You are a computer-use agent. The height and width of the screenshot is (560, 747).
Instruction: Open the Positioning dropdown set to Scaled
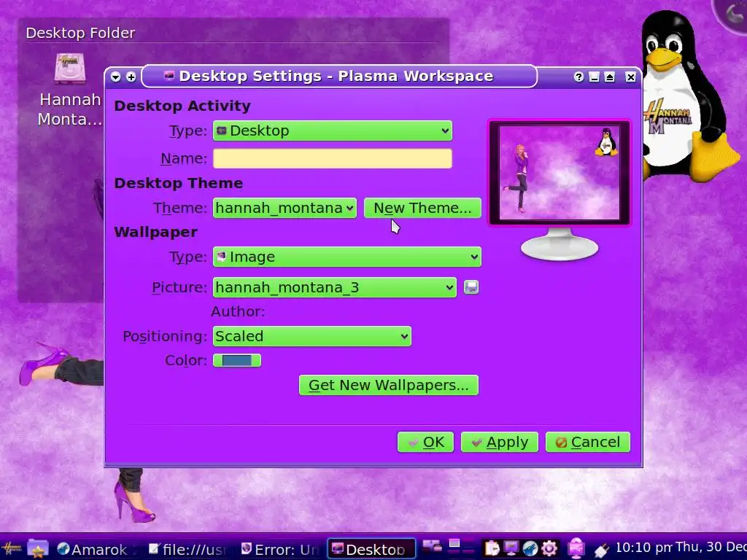point(312,336)
